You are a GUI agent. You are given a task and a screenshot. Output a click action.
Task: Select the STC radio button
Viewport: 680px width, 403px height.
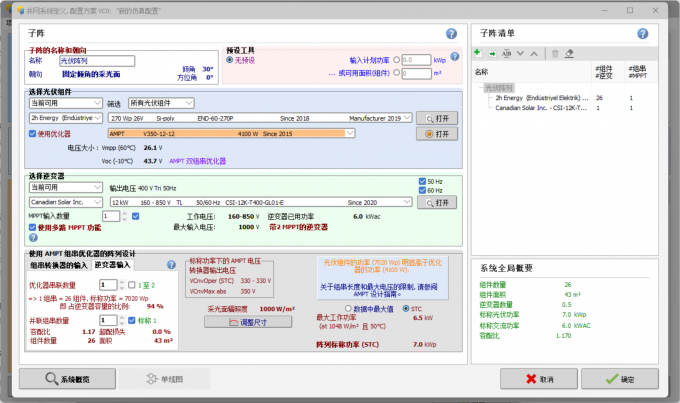(x=406, y=308)
